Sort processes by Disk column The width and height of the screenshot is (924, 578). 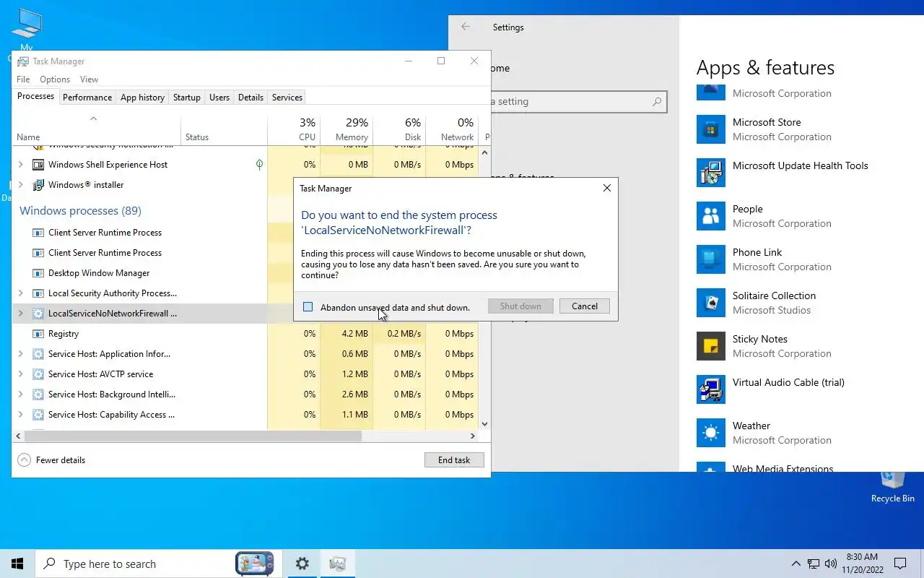click(x=400, y=129)
